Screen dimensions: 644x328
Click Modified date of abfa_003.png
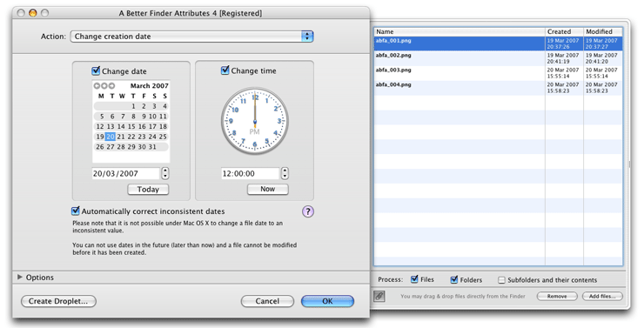[601, 73]
